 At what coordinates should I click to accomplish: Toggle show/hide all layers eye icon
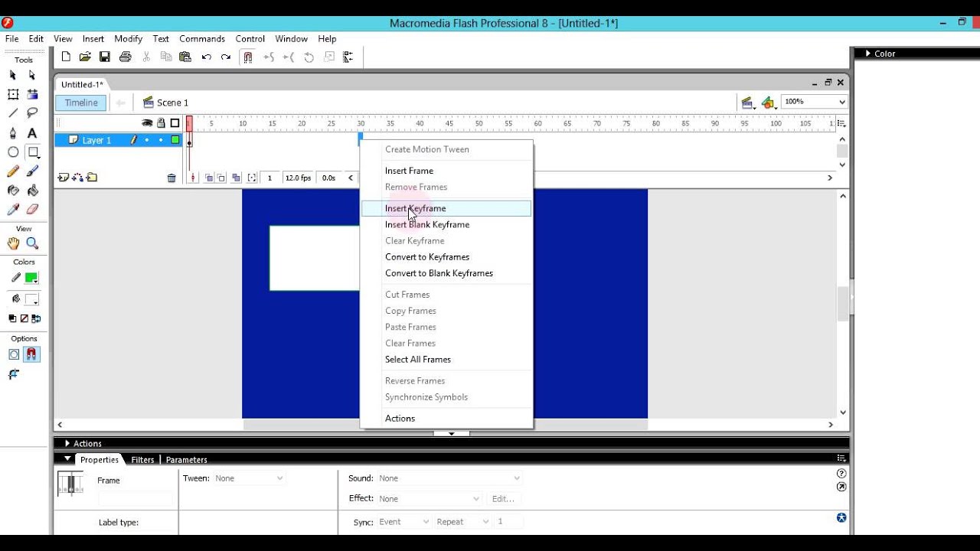pos(147,122)
